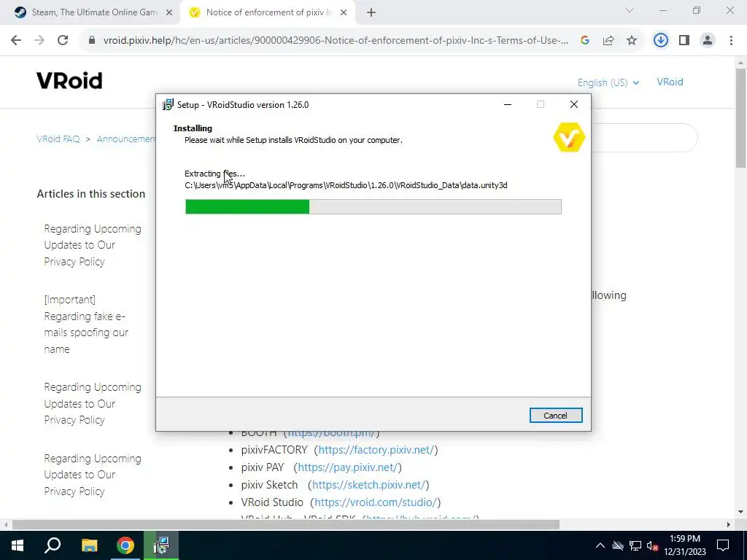Open Chrome downloads icon
This screenshot has width=747, height=560.
(660, 41)
